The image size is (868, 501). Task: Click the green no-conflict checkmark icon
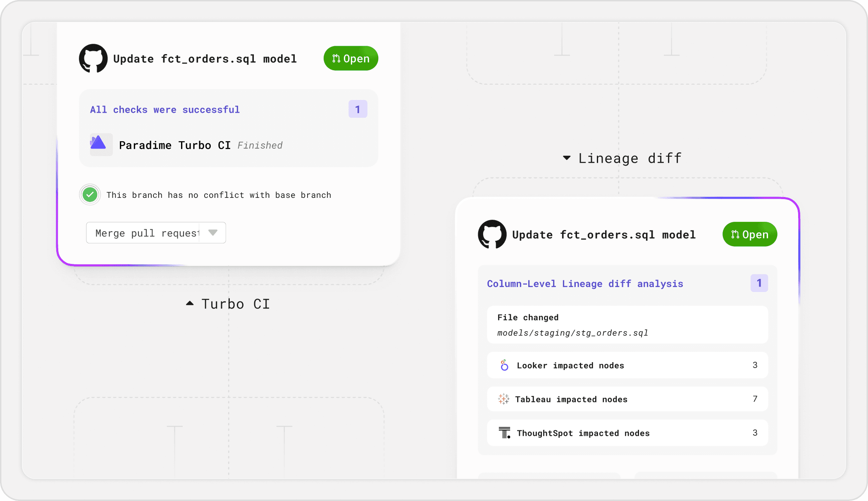(x=90, y=195)
